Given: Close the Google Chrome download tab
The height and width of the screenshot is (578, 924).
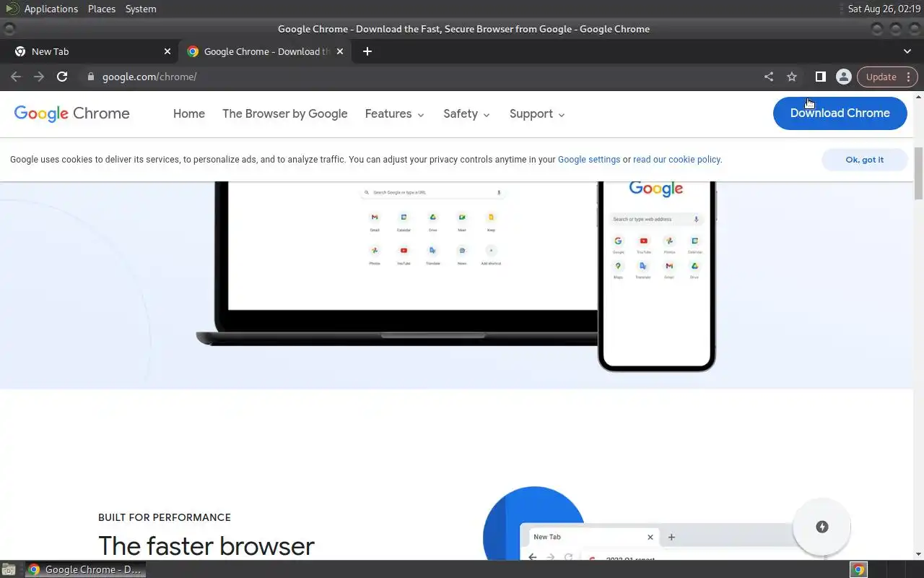Looking at the screenshot, I should [x=340, y=51].
